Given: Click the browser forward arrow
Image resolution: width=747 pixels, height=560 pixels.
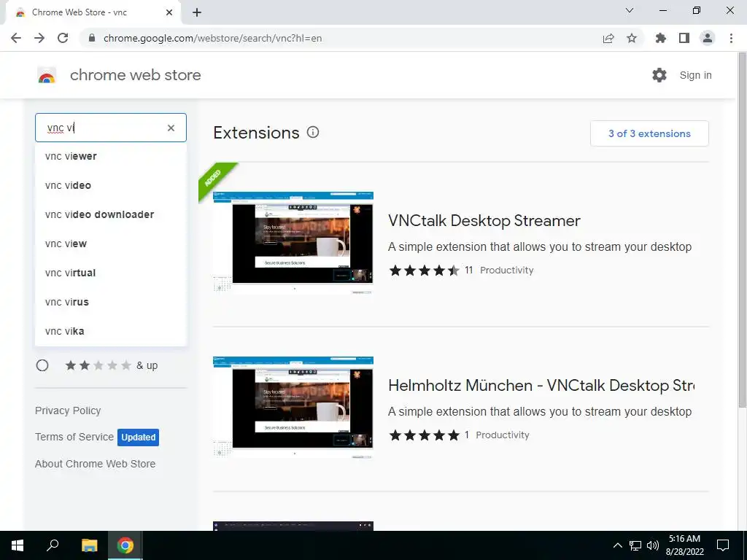Looking at the screenshot, I should click(39, 38).
